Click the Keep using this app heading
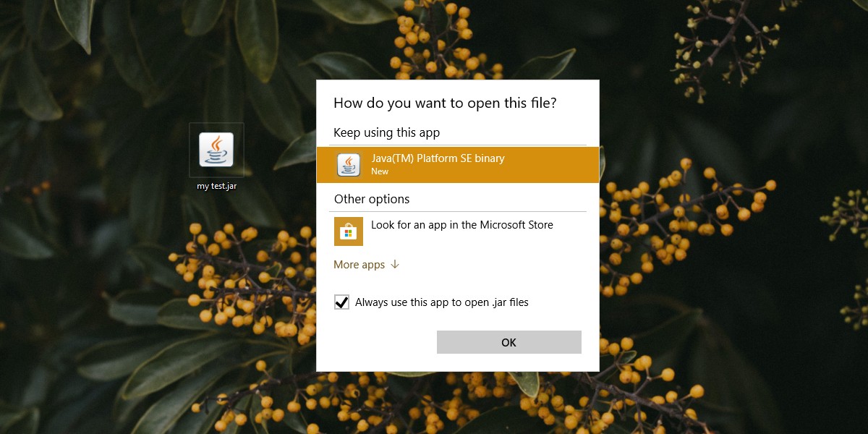The width and height of the screenshot is (868, 434). point(387,133)
